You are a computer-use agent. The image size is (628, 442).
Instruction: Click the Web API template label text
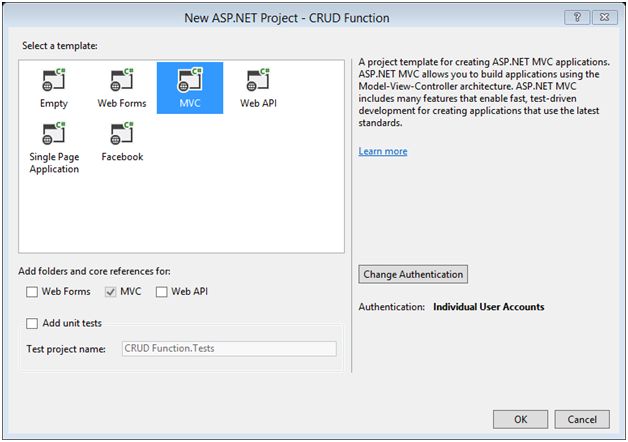point(258,103)
